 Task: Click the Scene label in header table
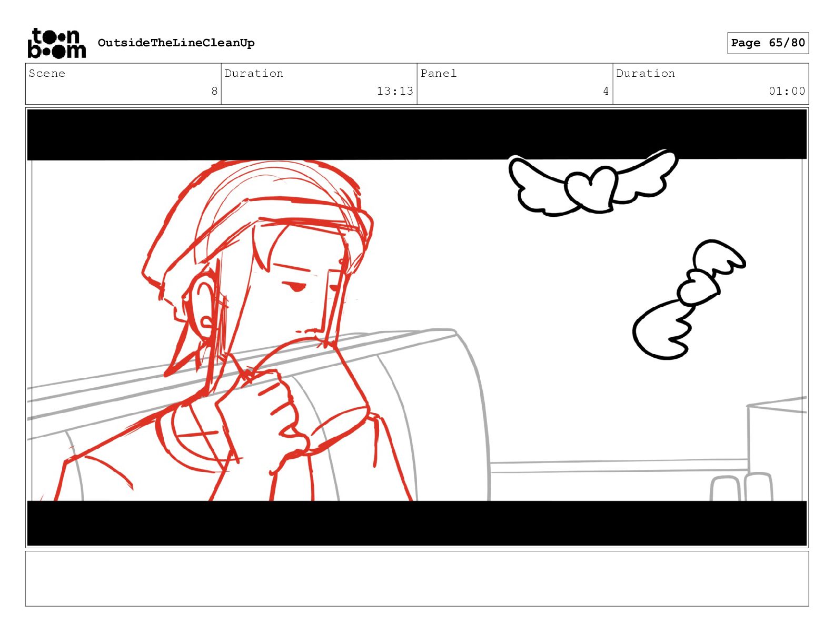coord(47,73)
